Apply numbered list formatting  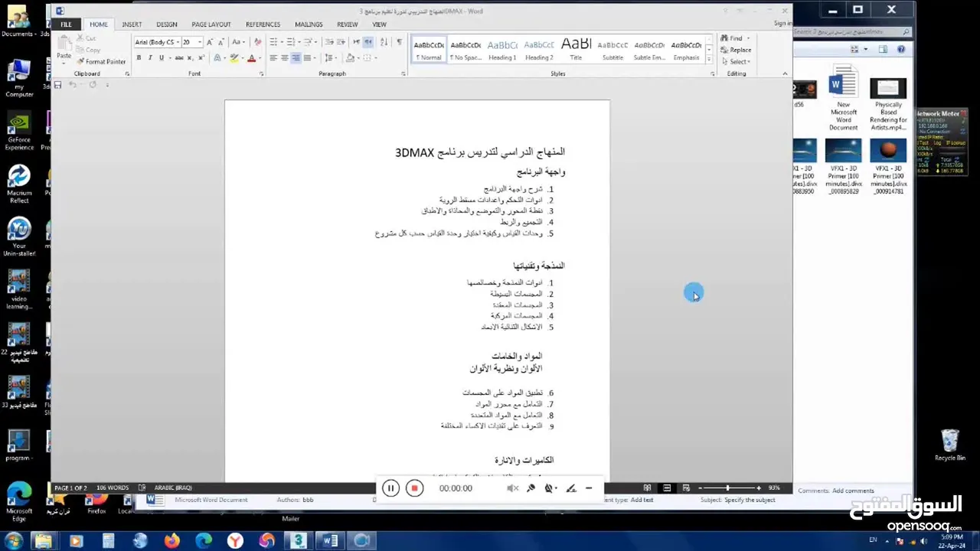[x=291, y=42]
